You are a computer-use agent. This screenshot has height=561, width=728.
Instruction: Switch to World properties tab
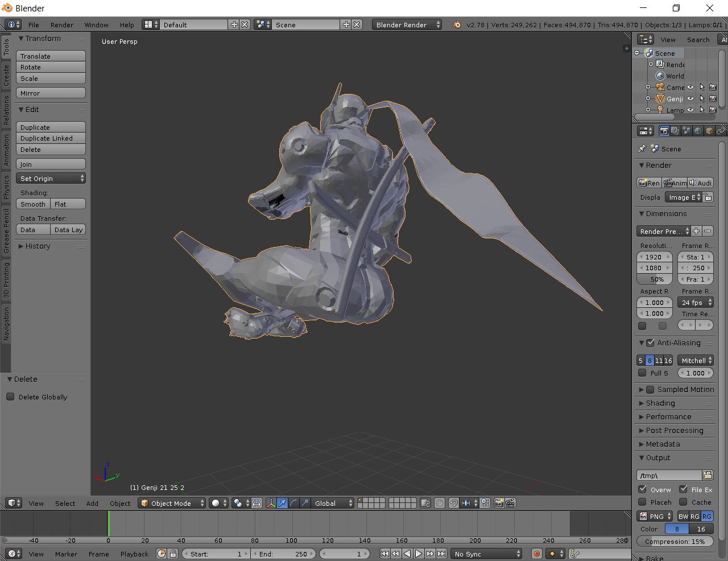click(x=698, y=131)
